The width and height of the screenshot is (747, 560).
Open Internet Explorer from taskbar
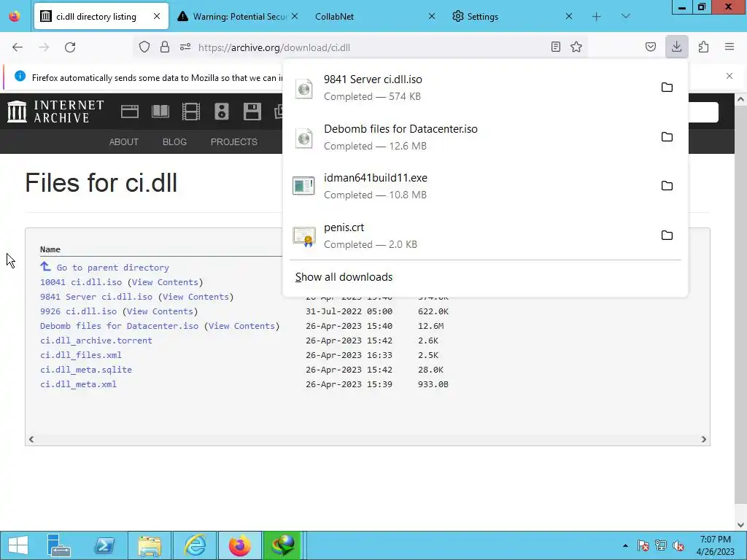195,545
